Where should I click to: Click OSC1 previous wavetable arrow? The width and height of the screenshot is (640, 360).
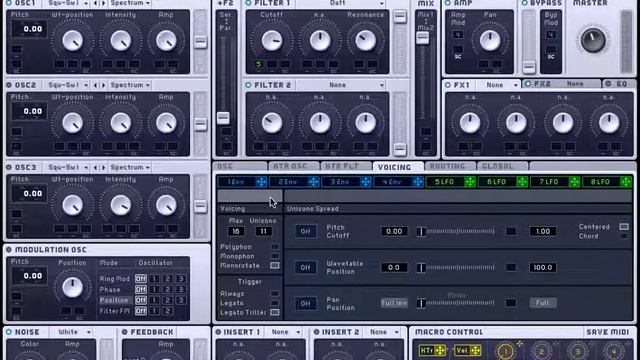coord(95,3)
